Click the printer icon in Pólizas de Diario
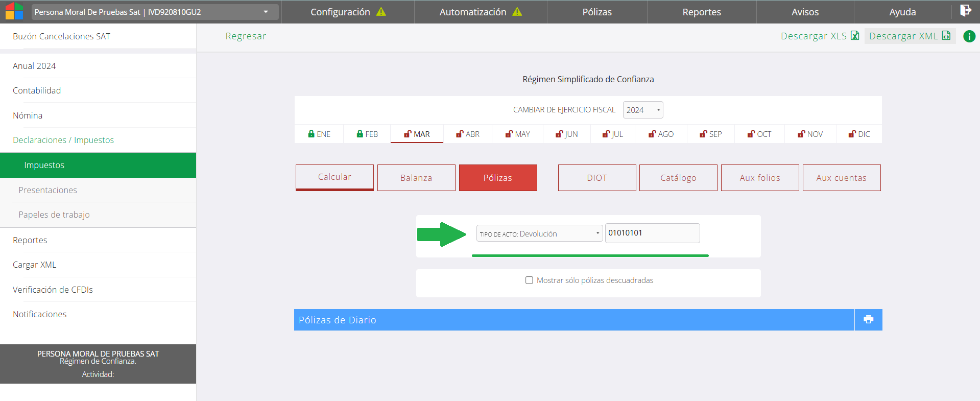980x401 pixels. point(868,320)
